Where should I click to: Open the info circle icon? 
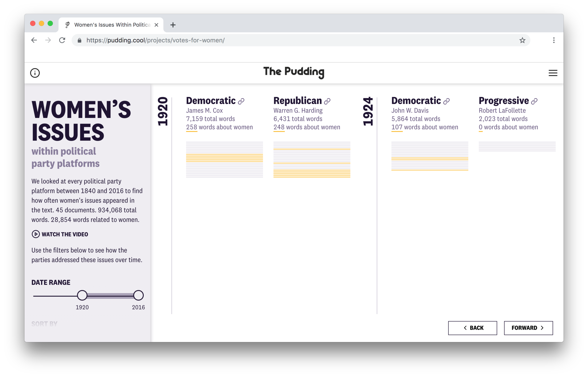click(35, 73)
